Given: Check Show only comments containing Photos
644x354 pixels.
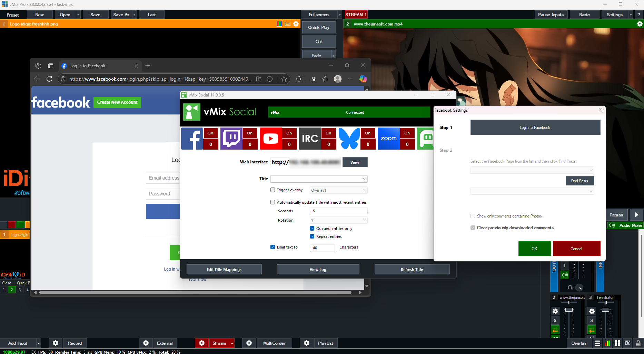Looking at the screenshot, I should coord(473,216).
